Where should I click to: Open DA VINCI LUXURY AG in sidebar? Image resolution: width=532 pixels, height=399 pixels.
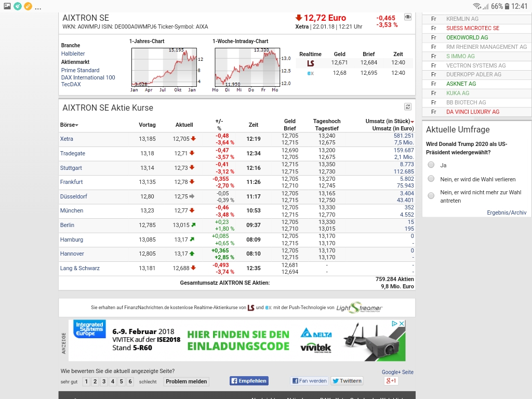point(473,112)
